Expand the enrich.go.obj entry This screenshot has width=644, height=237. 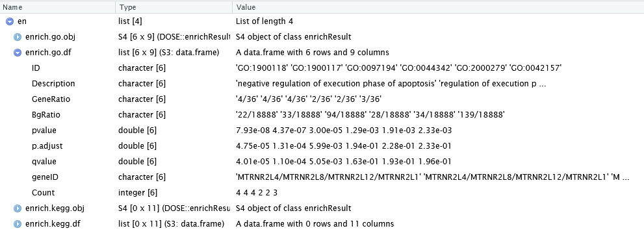18,37
